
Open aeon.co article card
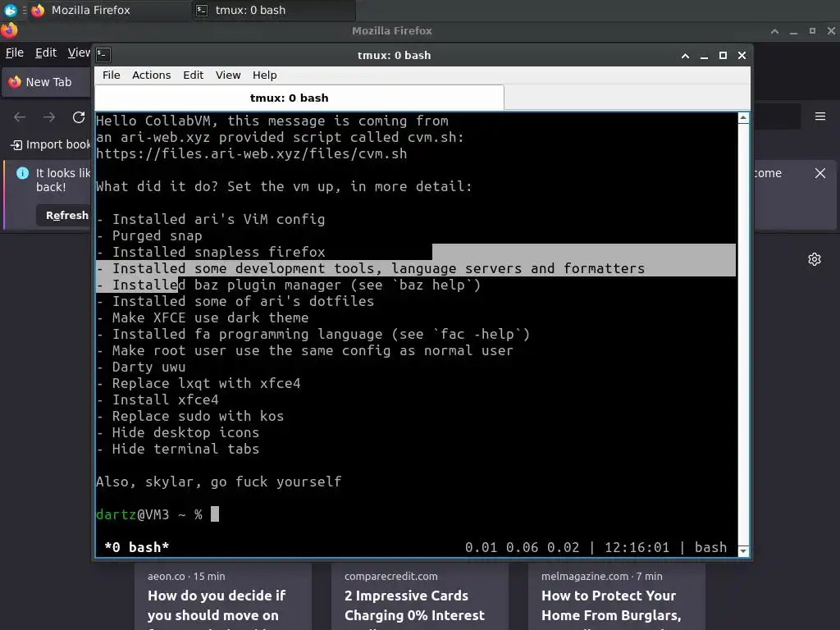(x=223, y=596)
